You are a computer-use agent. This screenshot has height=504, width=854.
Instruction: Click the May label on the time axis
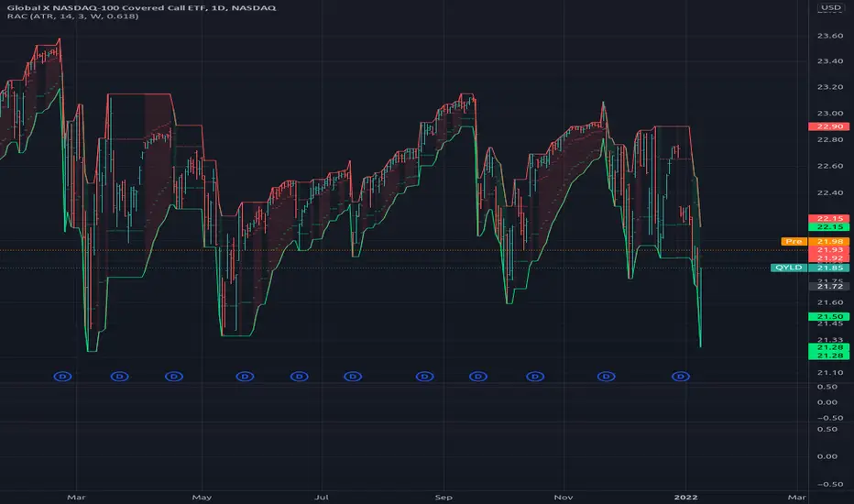[203, 498]
